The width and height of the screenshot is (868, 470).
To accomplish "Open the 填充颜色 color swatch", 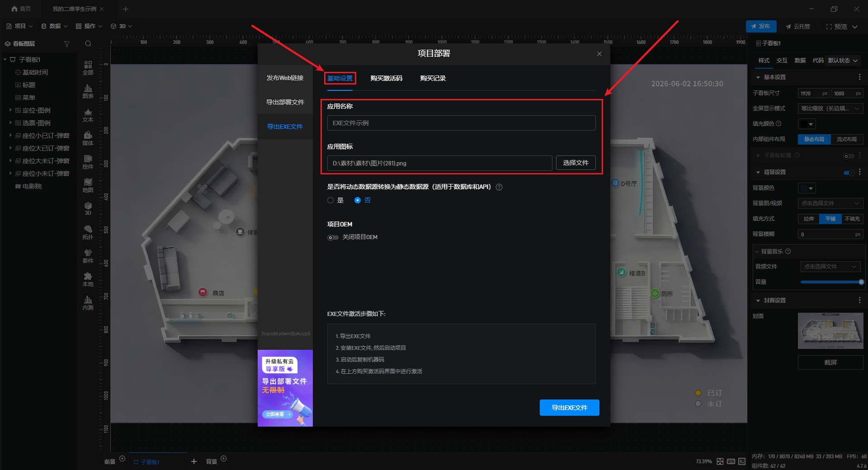I will tap(807, 124).
